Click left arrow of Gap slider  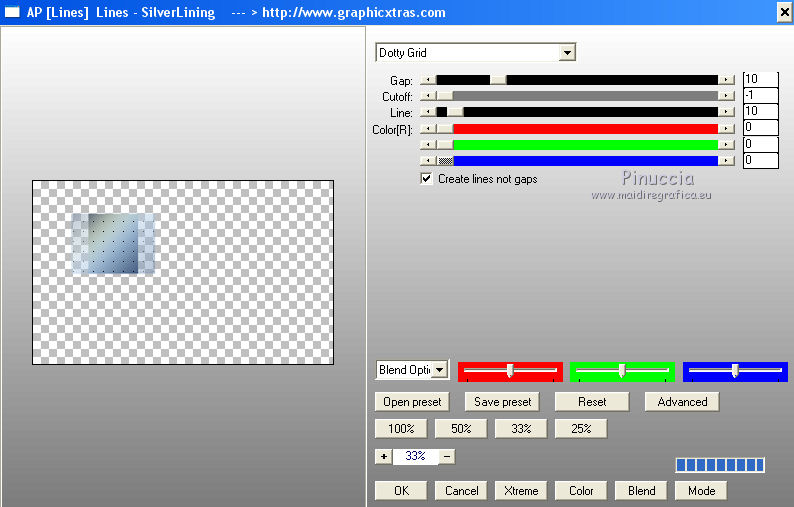[428, 80]
